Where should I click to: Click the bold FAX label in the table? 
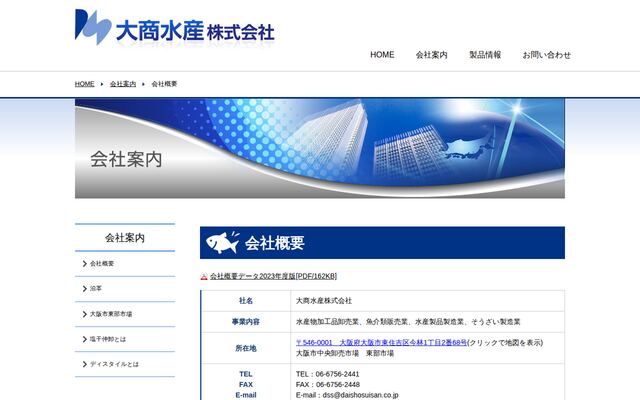pyautogui.click(x=246, y=384)
